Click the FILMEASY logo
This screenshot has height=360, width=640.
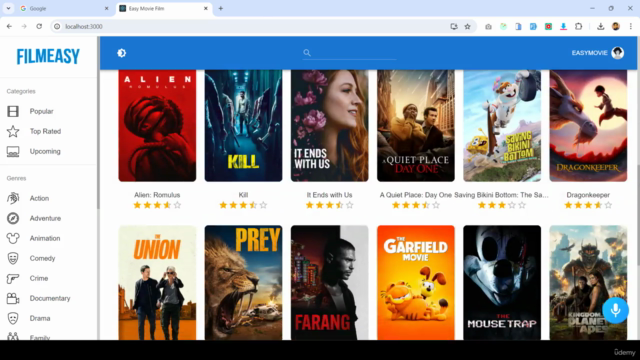click(48, 56)
